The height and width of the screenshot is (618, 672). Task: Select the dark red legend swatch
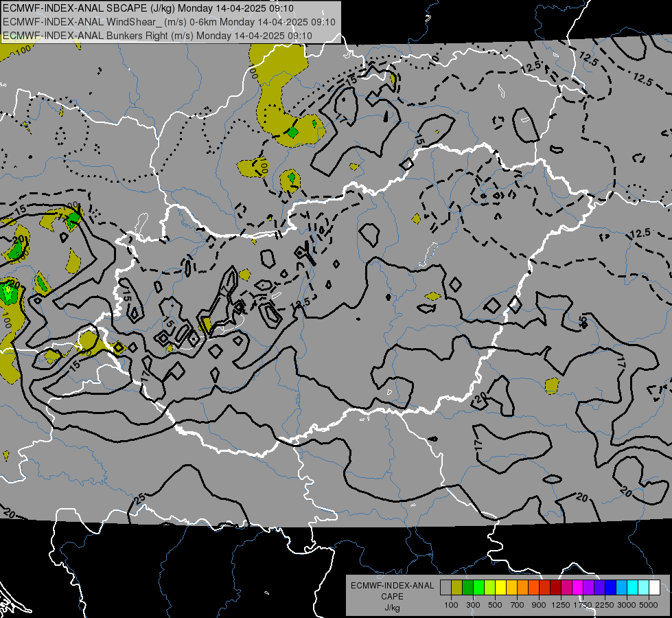point(556,588)
